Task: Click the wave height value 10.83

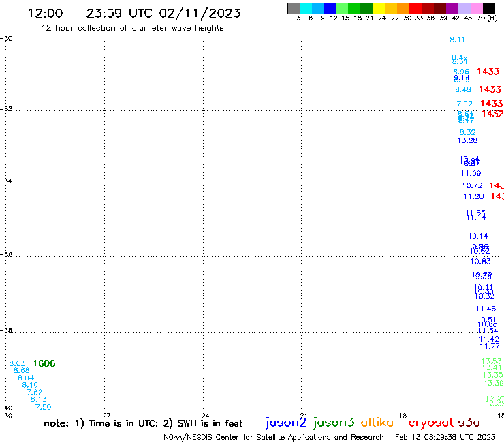Action: coord(481,261)
